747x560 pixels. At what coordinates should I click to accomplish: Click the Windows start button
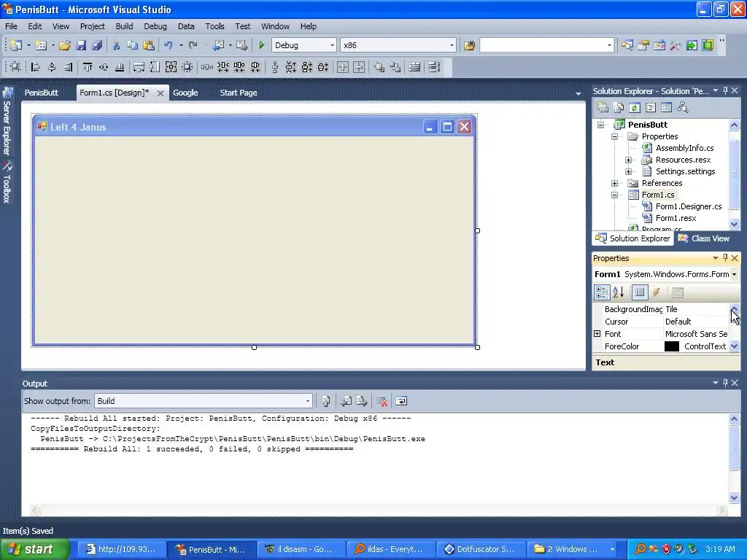point(34,549)
